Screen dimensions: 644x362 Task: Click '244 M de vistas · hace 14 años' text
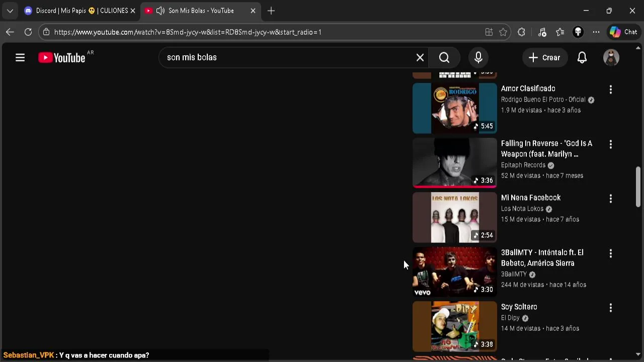543,285
